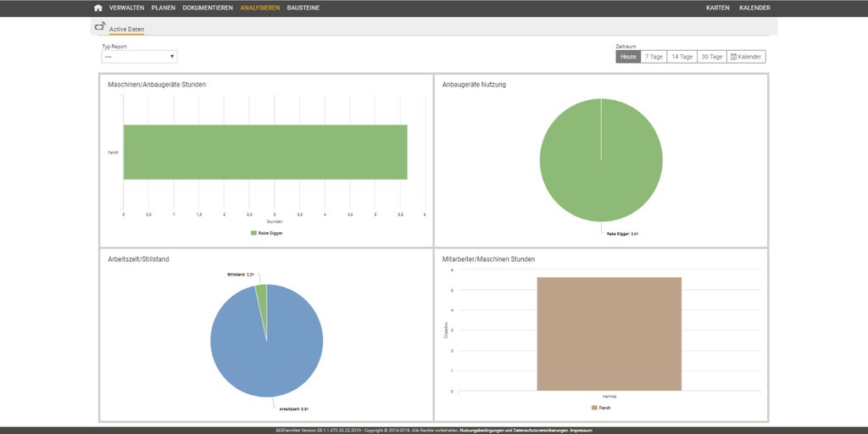Click the Fendt legend marker
Screen dimensions: 868x434
(593, 408)
